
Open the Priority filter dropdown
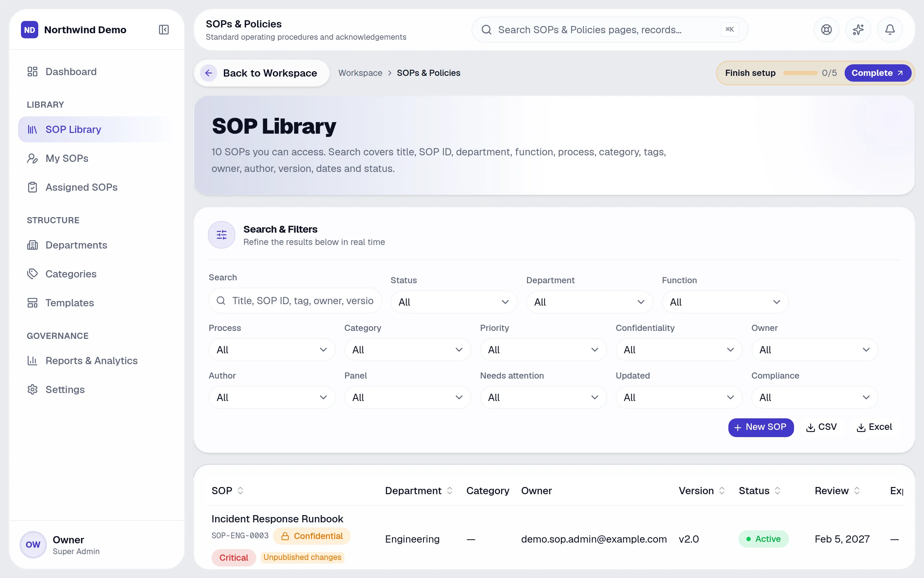[543, 350]
